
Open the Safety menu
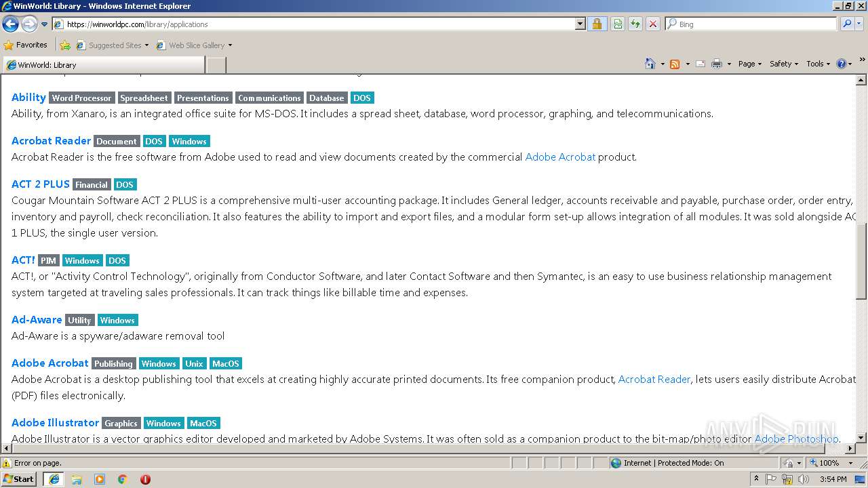point(783,64)
